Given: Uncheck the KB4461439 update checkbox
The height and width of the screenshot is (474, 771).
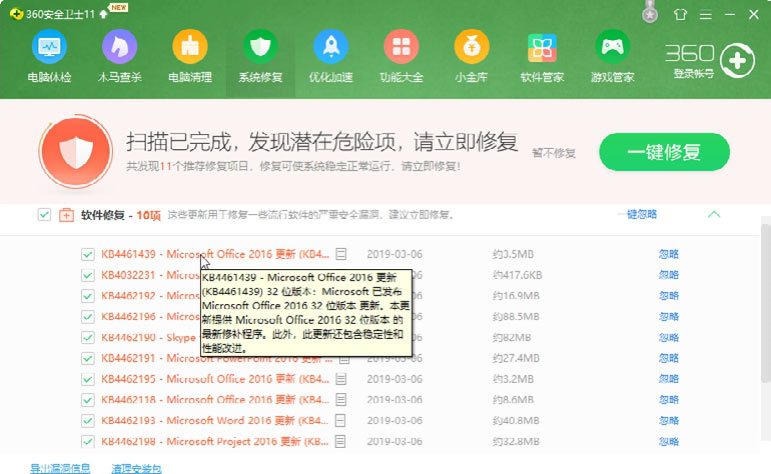Looking at the screenshot, I should pyautogui.click(x=88, y=253).
